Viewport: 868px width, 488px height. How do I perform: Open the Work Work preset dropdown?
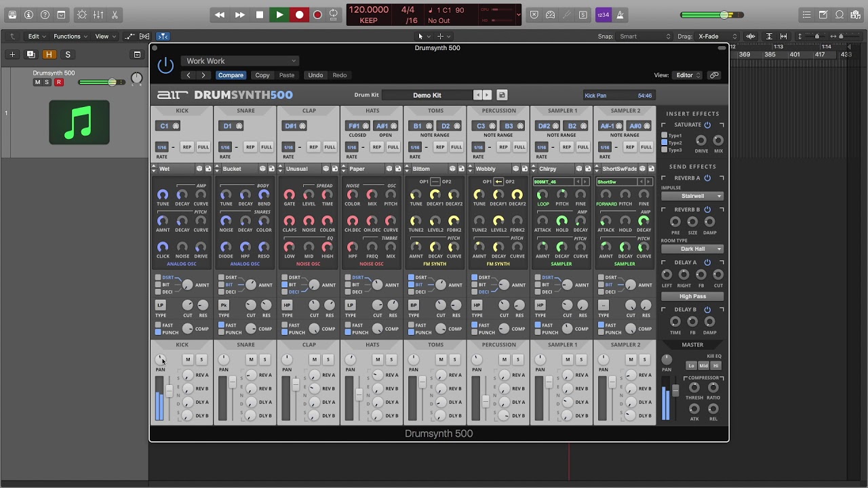click(x=241, y=61)
